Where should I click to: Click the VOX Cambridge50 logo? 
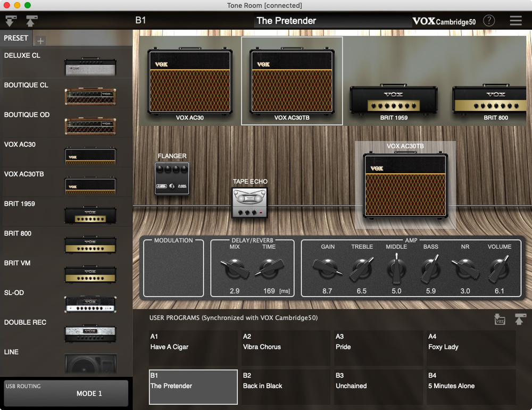pyautogui.click(x=444, y=21)
